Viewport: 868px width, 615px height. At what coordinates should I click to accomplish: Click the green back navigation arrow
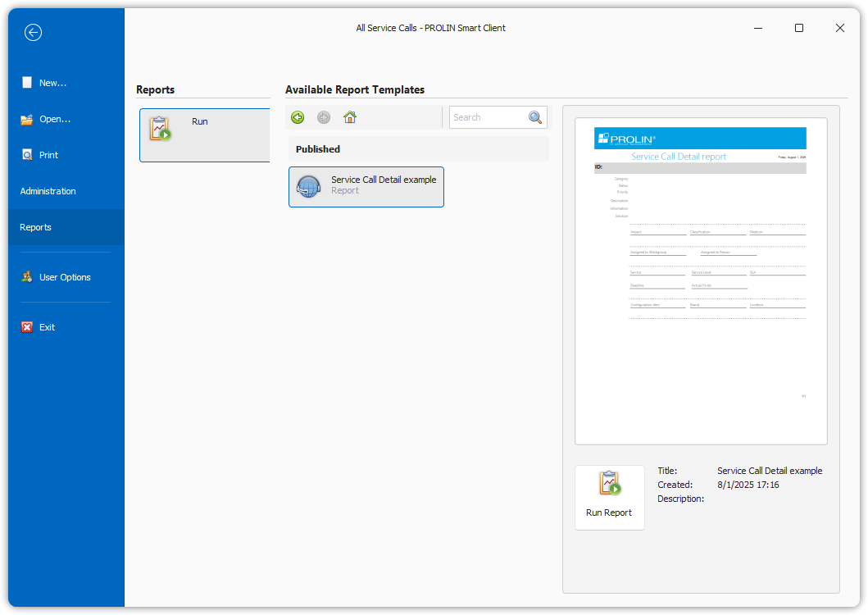(298, 117)
